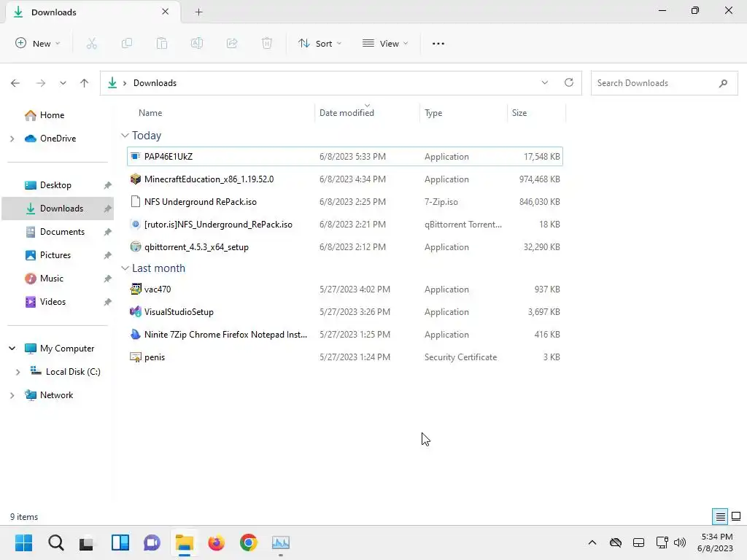This screenshot has height=560, width=747.
Task: Open address bar history dropdown
Action: click(x=544, y=83)
